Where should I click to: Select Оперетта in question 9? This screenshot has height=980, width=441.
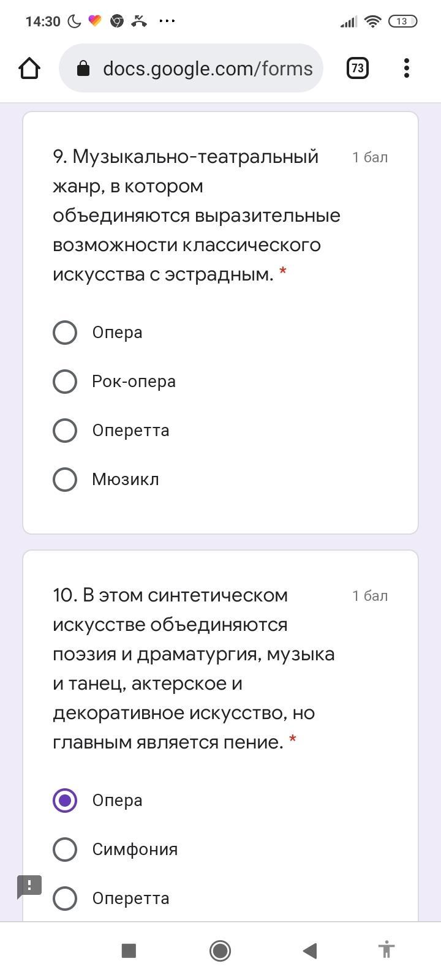click(x=65, y=431)
